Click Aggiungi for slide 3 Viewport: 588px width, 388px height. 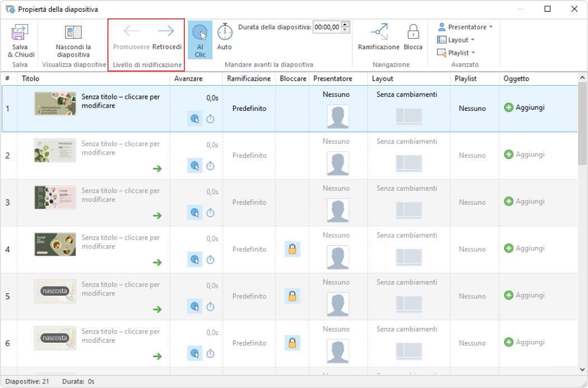[x=524, y=202]
